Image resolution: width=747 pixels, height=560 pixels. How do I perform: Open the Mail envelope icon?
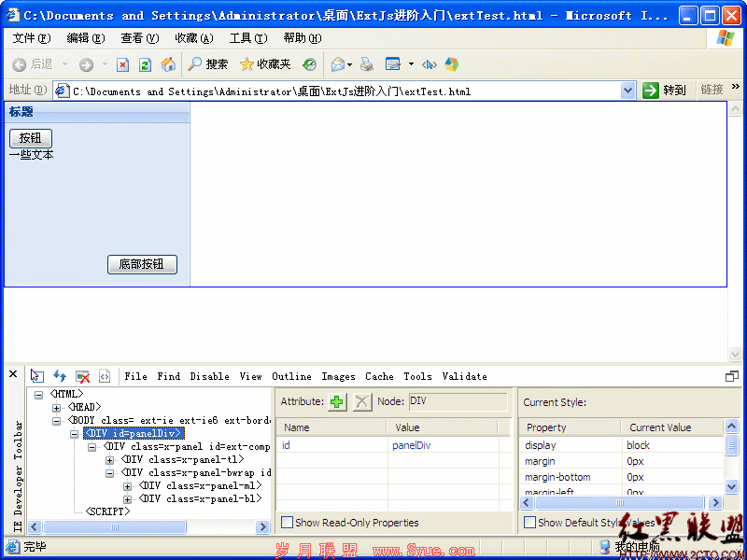tap(338, 64)
